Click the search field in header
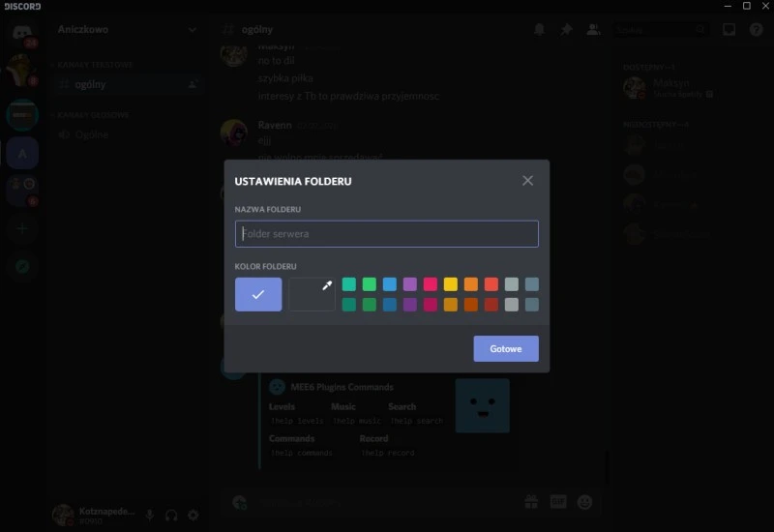774x532 pixels. click(x=660, y=30)
